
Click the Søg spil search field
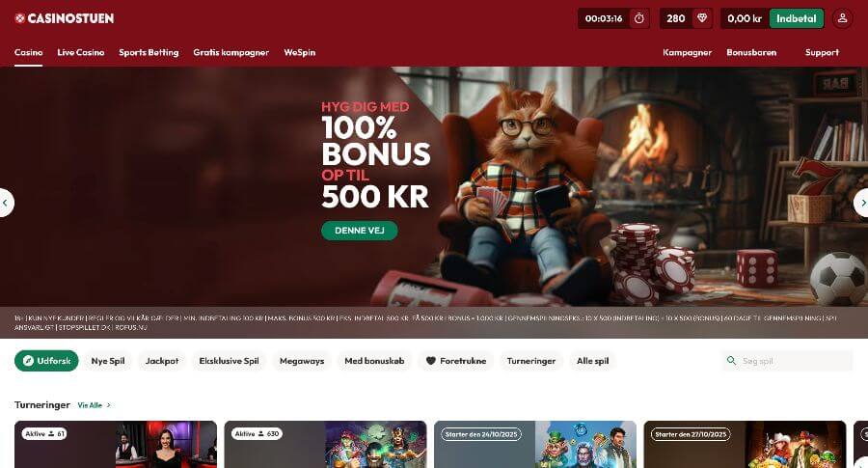pos(787,361)
